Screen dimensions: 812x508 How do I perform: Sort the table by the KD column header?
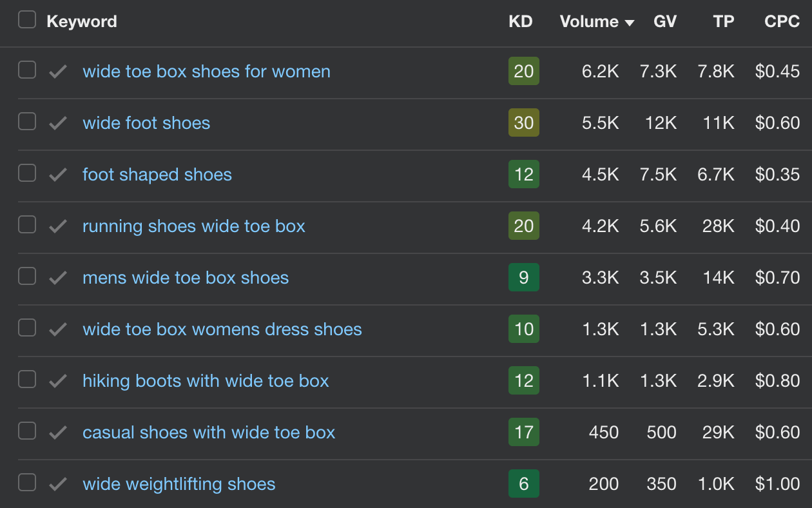pos(521,21)
